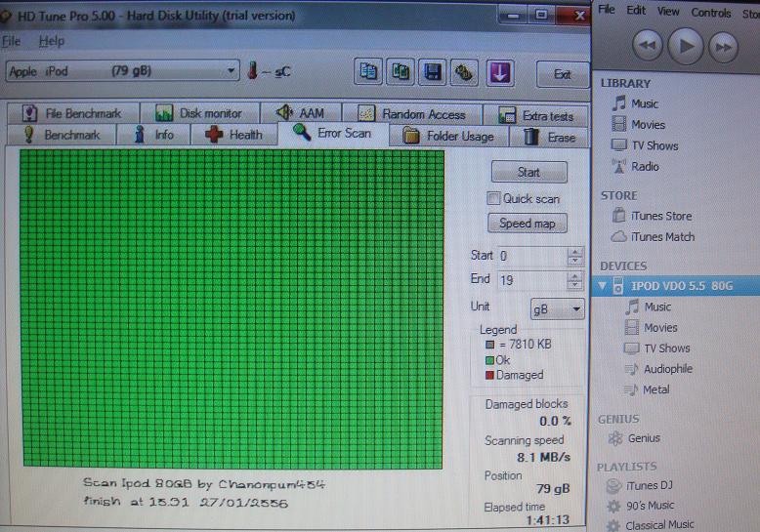This screenshot has width=760, height=532.
Task: Click the Start value input field
Action: pos(531,256)
